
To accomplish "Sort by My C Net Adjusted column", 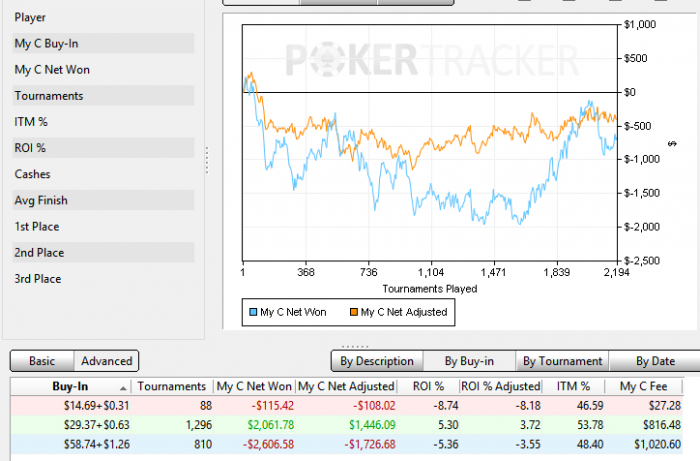I will coord(346,386).
